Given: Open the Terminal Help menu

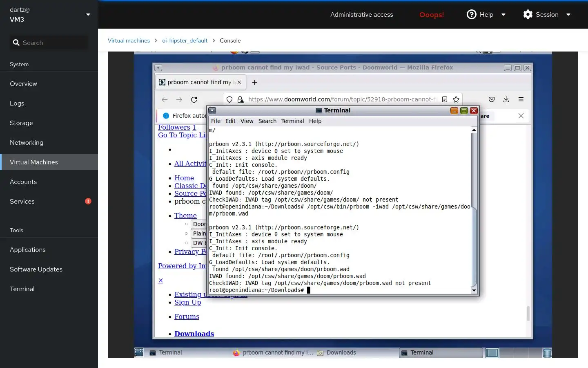Looking at the screenshot, I should (315, 121).
